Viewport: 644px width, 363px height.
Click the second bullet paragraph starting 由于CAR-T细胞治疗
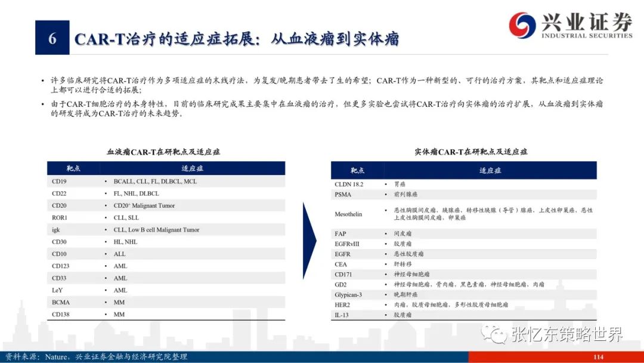point(327,109)
